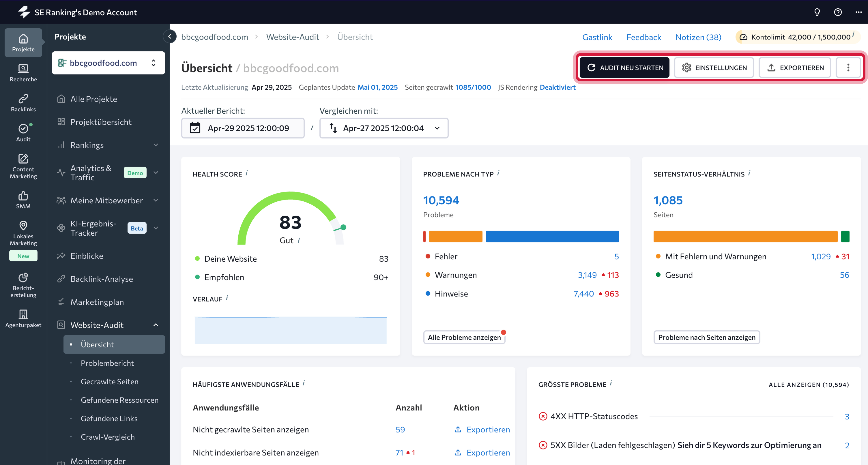The width and height of the screenshot is (868, 465).
Task: Click the Probleme nach Typ info icon
Action: [498, 173]
